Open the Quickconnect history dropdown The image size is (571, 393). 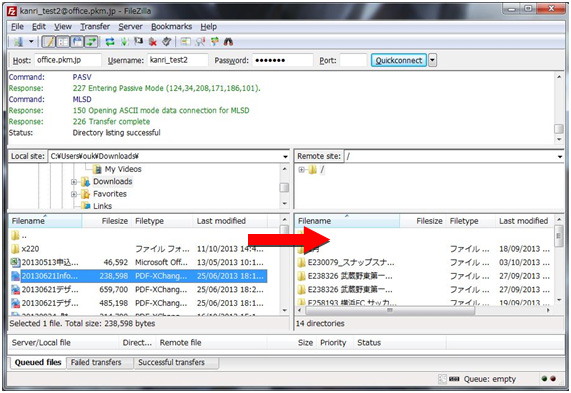432,60
